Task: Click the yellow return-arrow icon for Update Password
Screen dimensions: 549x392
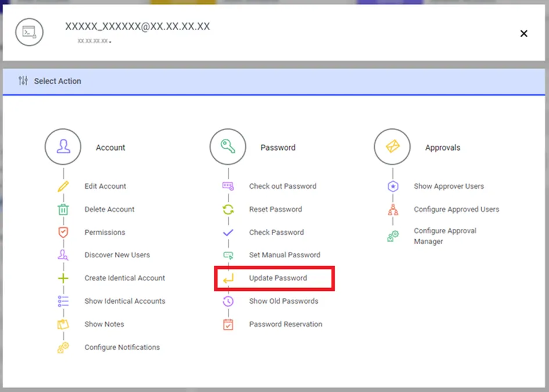Action: pyautogui.click(x=228, y=279)
